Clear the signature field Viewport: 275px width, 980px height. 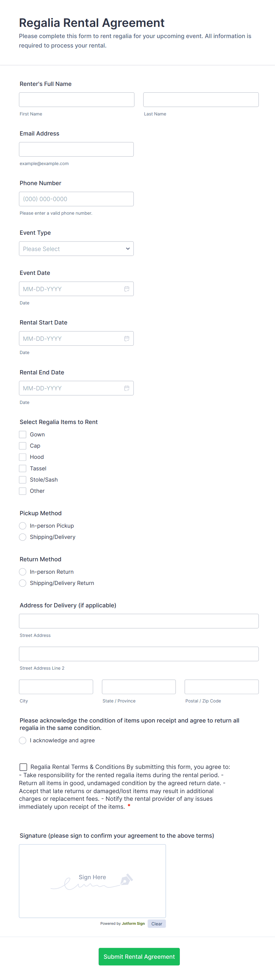point(156,924)
